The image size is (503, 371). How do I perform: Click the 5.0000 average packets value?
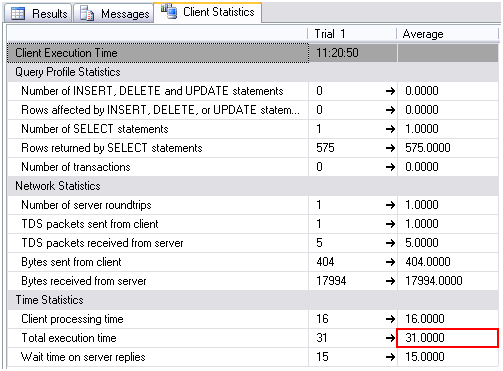click(422, 243)
